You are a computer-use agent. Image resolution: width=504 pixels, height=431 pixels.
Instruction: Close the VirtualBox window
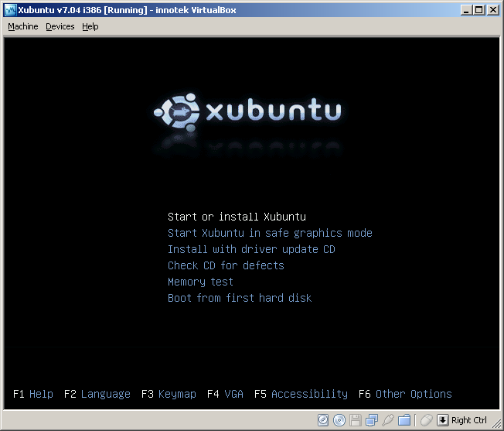492,10
